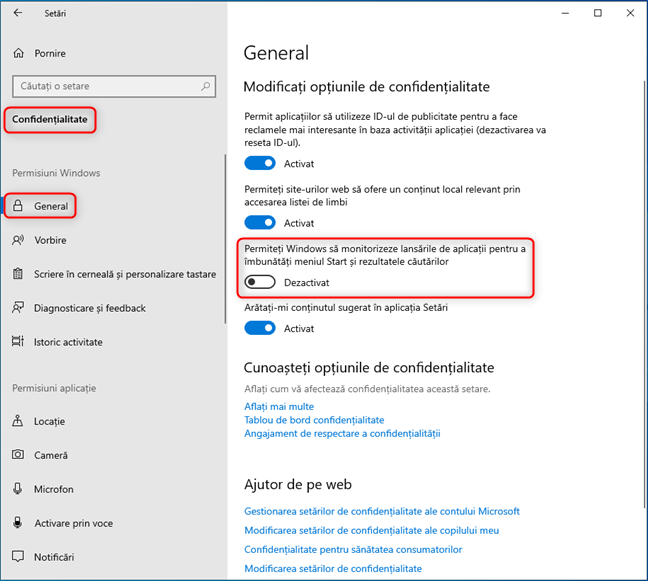Viewport: 648px width, 581px height.
Task: Select the General lock icon
Action: click(18, 206)
